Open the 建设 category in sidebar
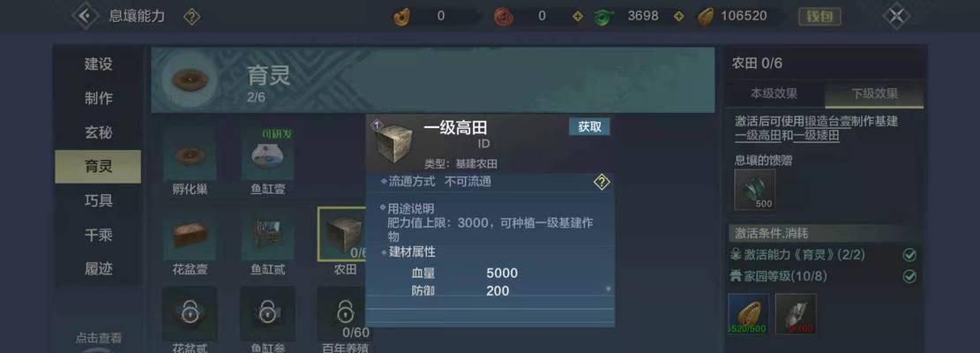The width and height of the screenshot is (980, 353). (x=98, y=64)
